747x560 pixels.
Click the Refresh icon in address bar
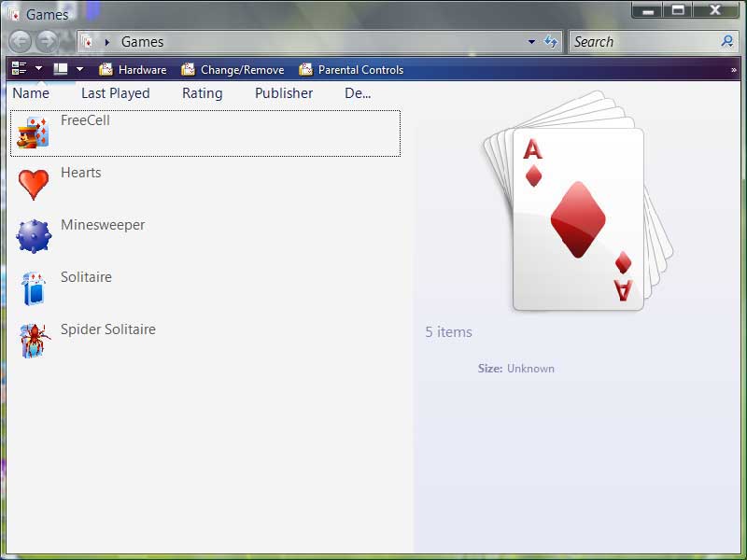[551, 42]
